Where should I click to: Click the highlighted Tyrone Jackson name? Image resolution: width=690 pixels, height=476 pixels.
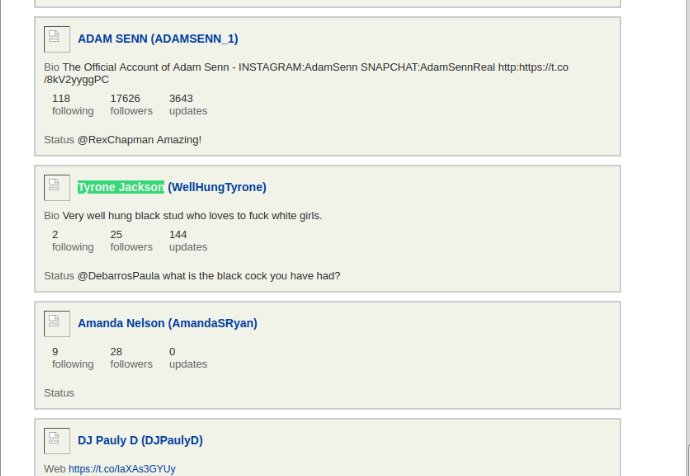pyautogui.click(x=121, y=187)
